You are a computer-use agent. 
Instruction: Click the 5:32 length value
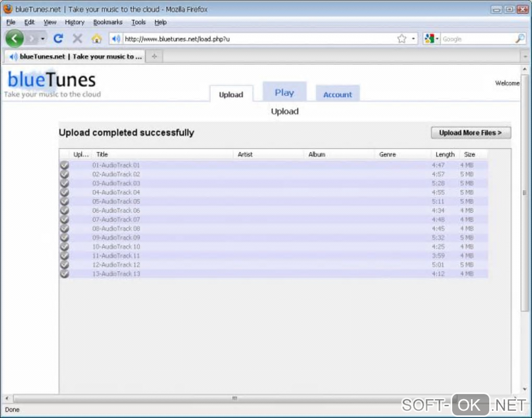pos(438,237)
